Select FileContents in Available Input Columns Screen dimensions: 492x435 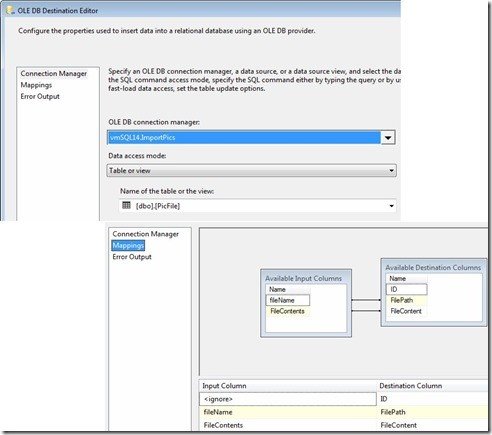click(287, 311)
